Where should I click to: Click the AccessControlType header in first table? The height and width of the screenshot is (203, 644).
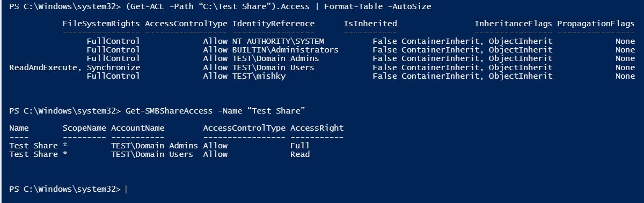186,24
